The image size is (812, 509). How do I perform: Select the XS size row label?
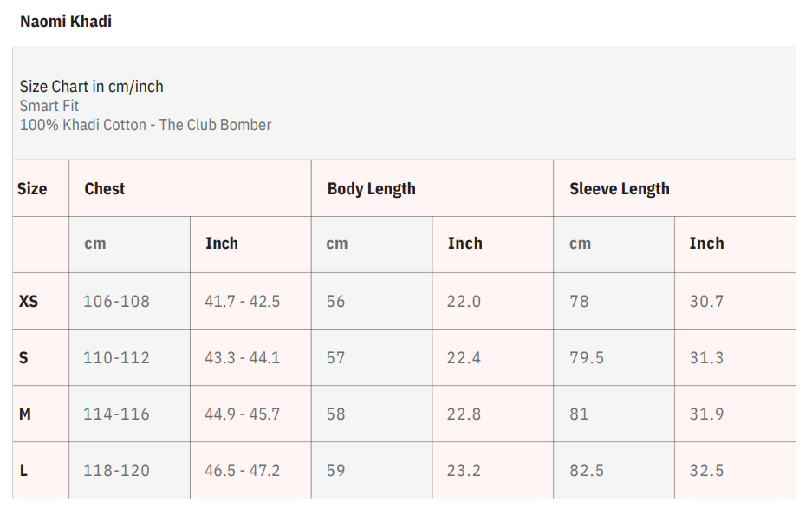click(x=29, y=302)
